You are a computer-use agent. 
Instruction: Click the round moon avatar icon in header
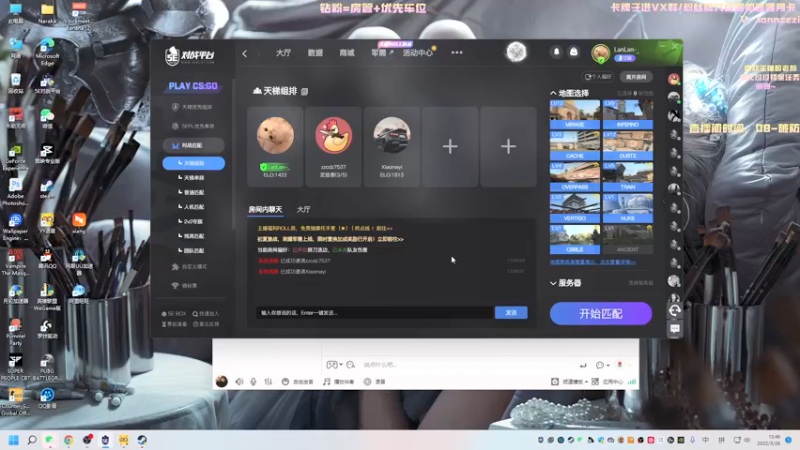tap(516, 52)
